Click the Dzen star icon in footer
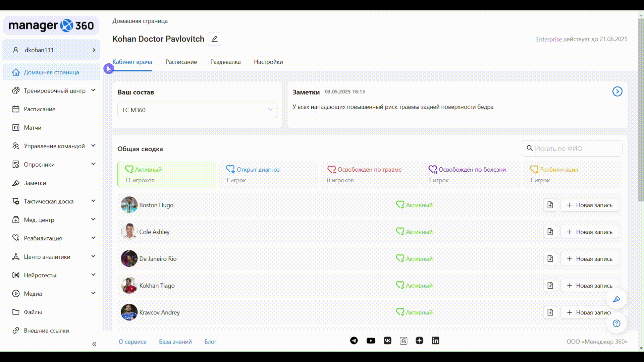Viewport: 644px width, 362px height. pyautogui.click(x=419, y=341)
